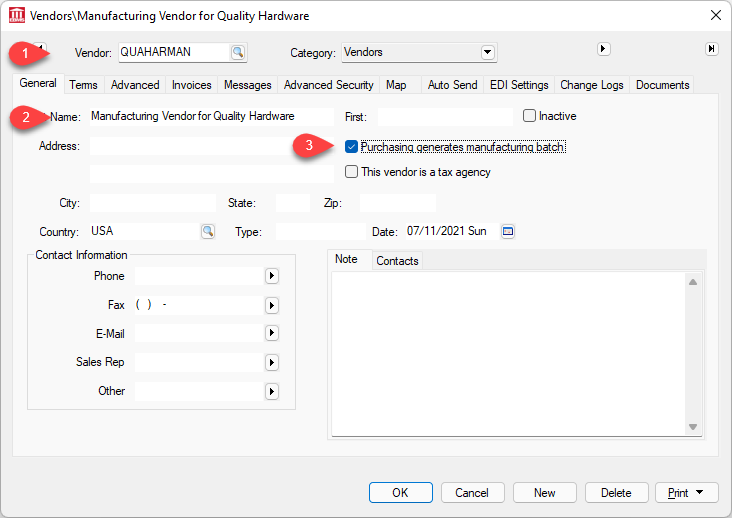Go to next vendor record arrow
The height and width of the screenshot is (518, 732).
click(603, 49)
